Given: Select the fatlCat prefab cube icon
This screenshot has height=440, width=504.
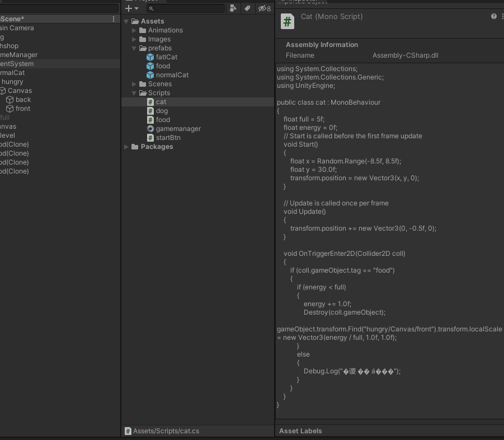Looking at the screenshot, I should (x=150, y=57).
